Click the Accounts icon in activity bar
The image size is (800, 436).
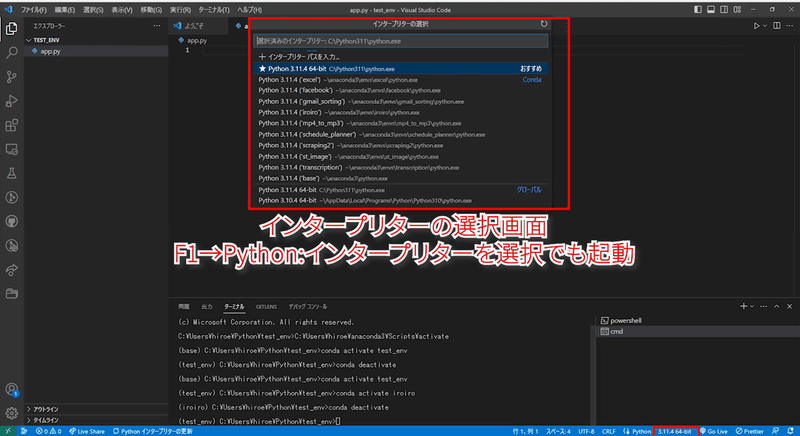(11, 390)
